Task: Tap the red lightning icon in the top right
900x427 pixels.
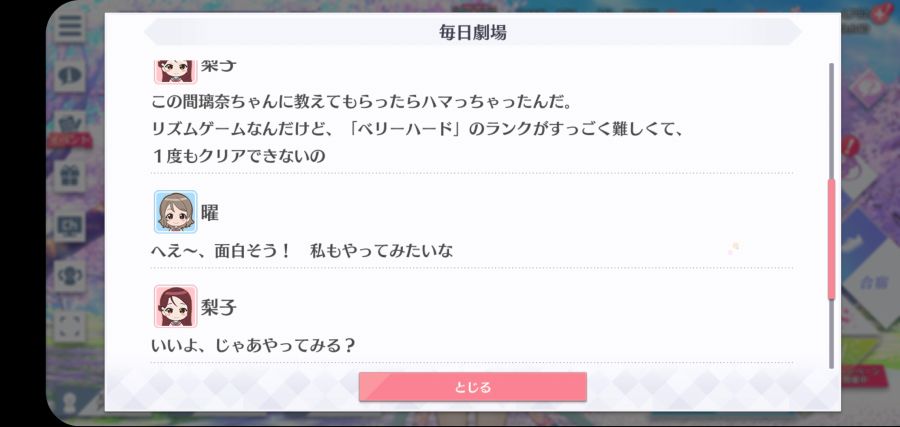Action: (x=881, y=13)
